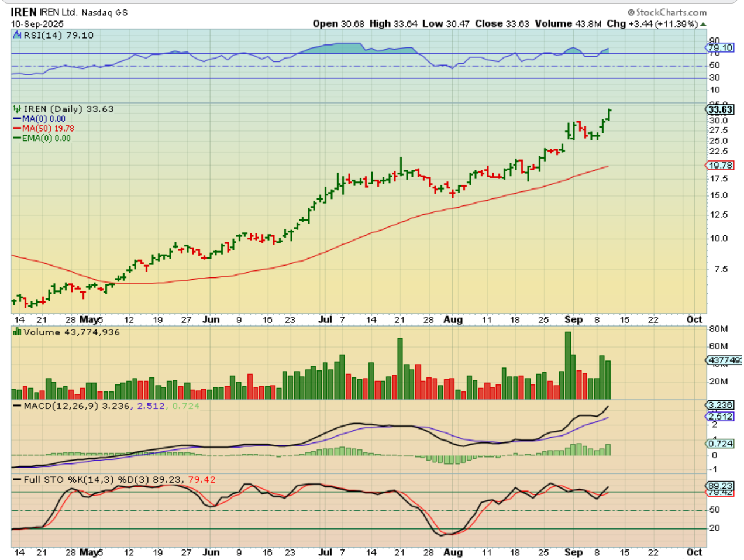
Task: Click the 12.5 price axis label
Action: [x=719, y=215]
